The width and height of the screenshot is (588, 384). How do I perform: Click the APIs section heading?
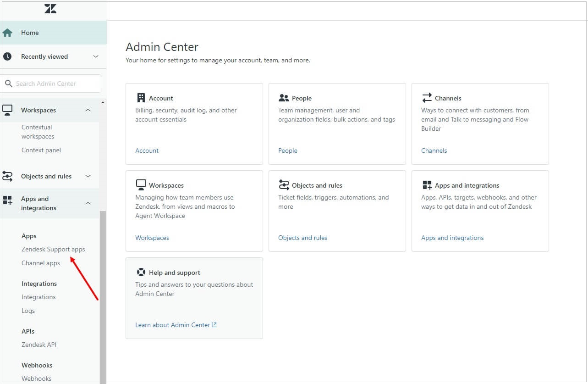pos(28,331)
